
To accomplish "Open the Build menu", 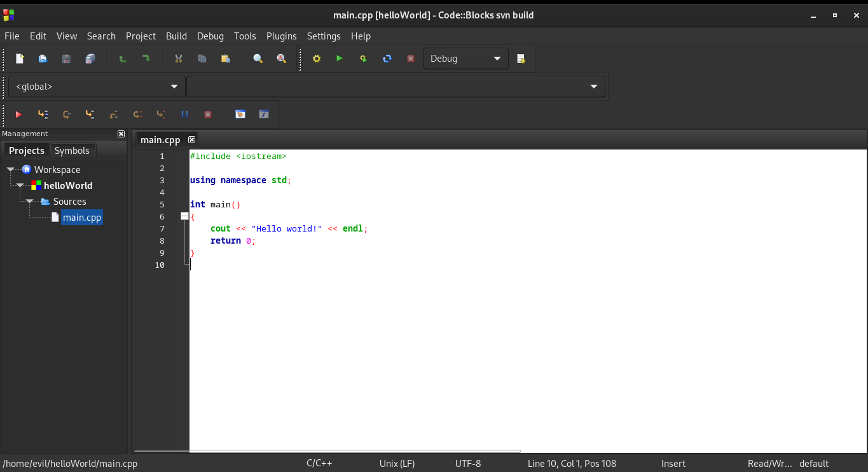I will [x=176, y=36].
